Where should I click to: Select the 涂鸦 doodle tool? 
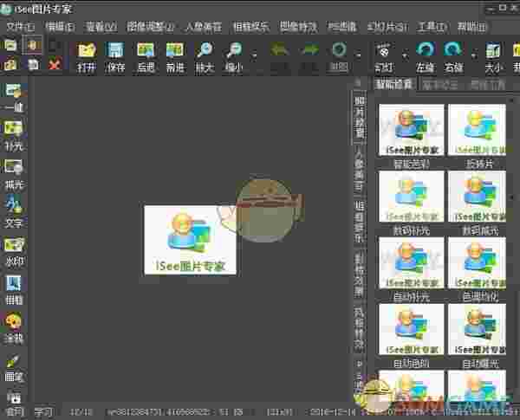(14, 328)
